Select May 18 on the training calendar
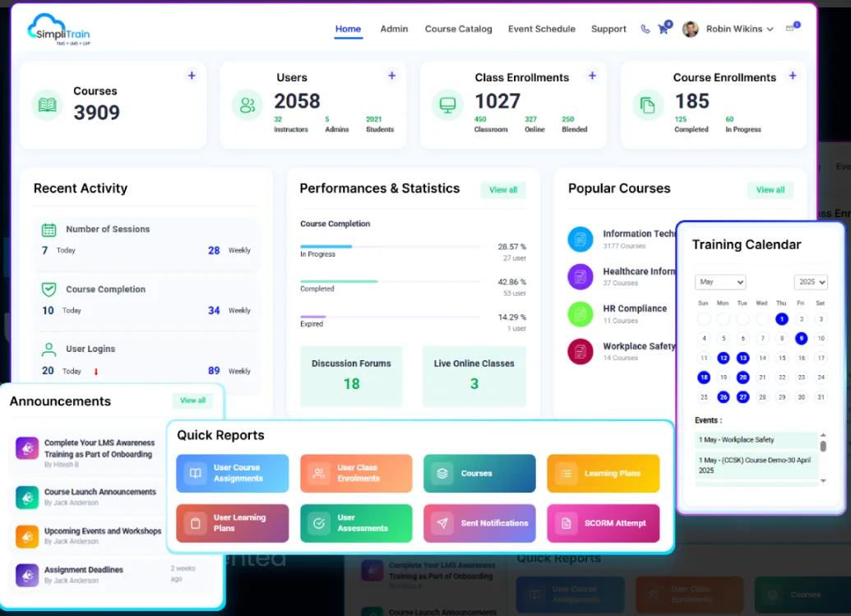The width and height of the screenshot is (851, 616). tap(702, 377)
